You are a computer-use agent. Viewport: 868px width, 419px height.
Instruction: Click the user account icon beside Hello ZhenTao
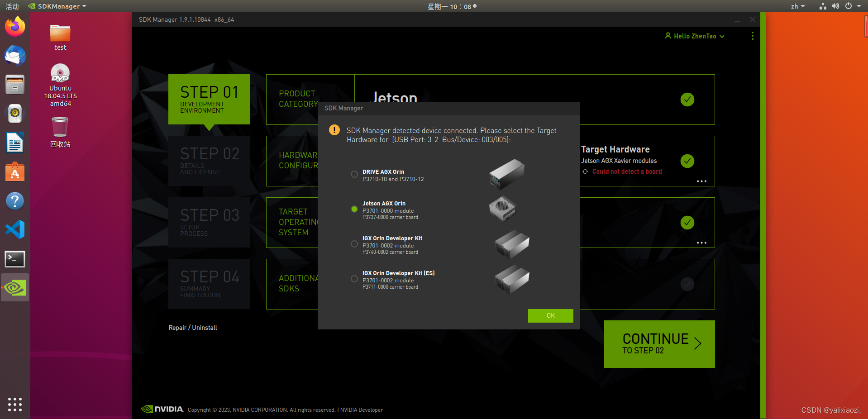(668, 36)
